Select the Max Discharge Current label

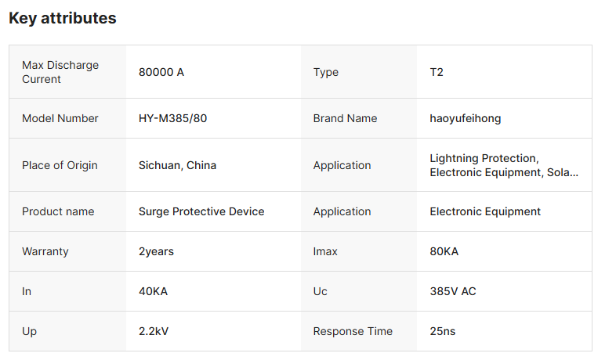click(60, 72)
